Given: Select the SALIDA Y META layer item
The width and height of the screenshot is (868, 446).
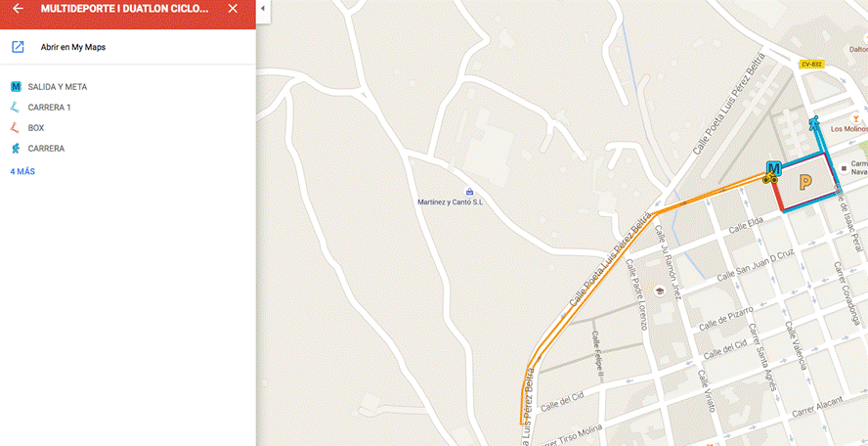Looking at the screenshot, I should [x=58, y=87].
